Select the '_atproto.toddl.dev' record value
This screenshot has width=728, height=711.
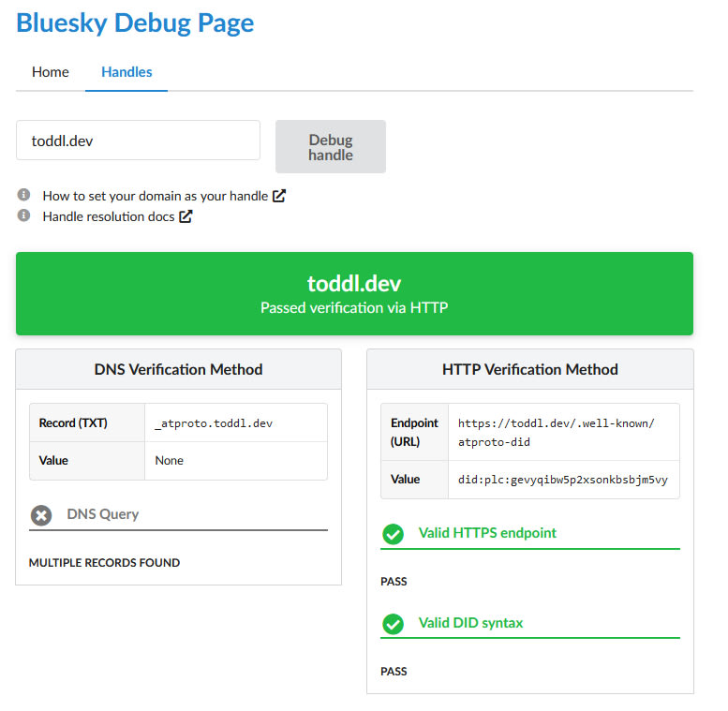pyautogui.click(x=214, y=423)
